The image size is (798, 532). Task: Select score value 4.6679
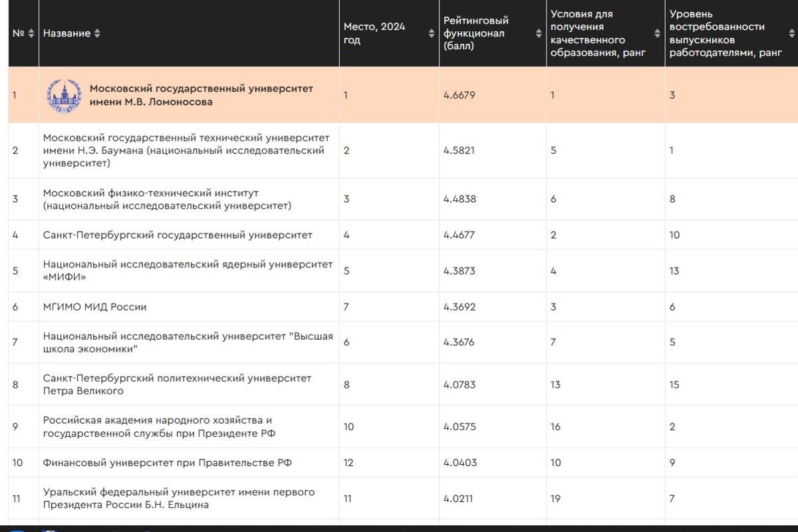[460, 95]
